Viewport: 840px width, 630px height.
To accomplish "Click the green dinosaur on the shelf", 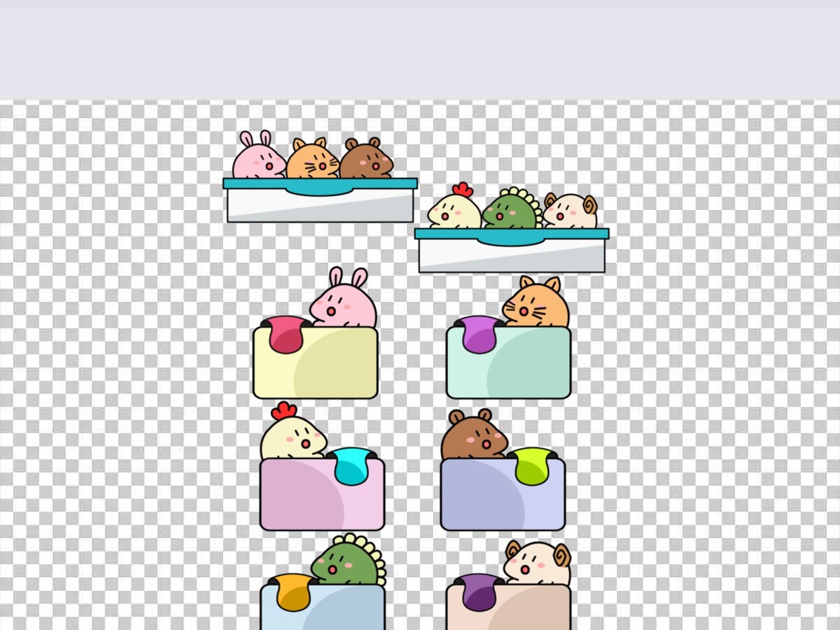I will tap(512, 209).
